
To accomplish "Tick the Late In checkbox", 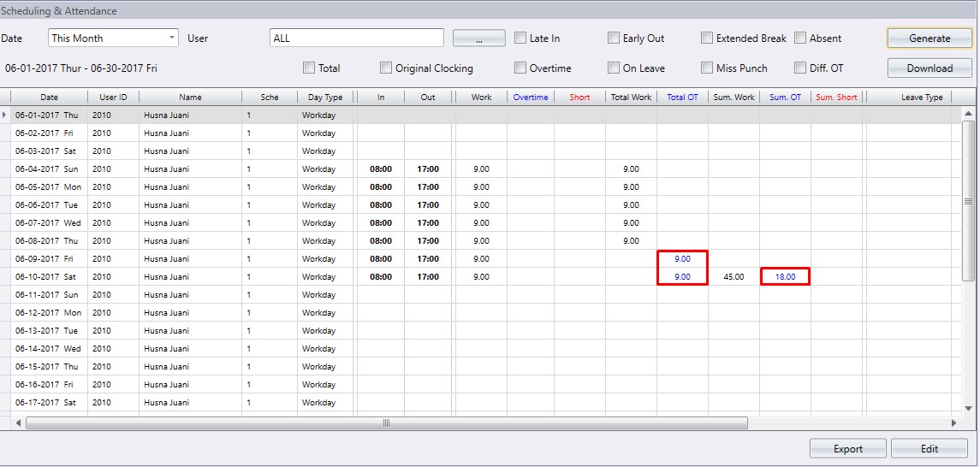I will tap(520, 38).
